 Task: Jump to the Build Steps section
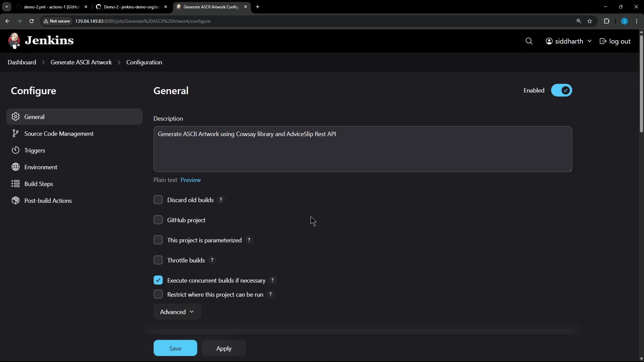tap(74, 184)
